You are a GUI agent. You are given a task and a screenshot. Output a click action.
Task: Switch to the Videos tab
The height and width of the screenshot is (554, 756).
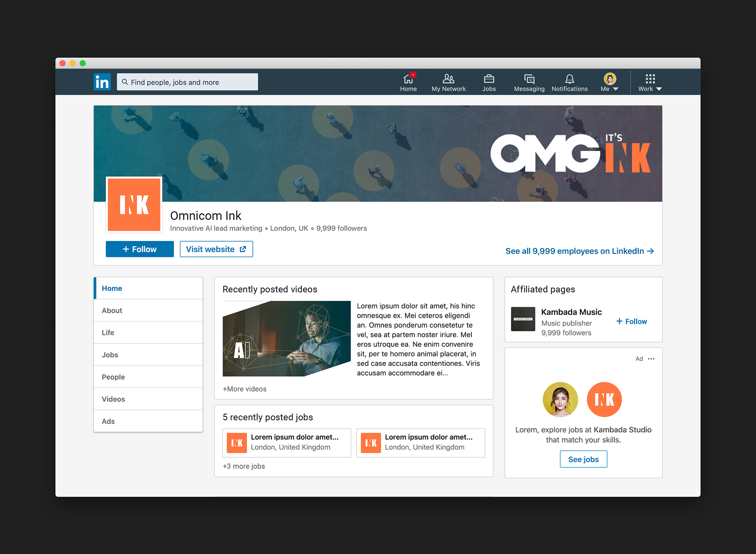click(148, 399)
